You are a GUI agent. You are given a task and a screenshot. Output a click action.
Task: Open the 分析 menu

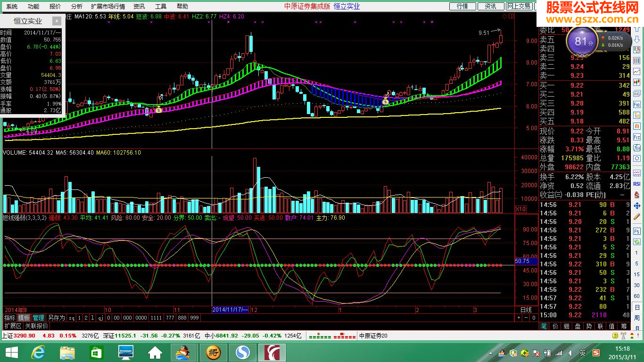point(76,7)
